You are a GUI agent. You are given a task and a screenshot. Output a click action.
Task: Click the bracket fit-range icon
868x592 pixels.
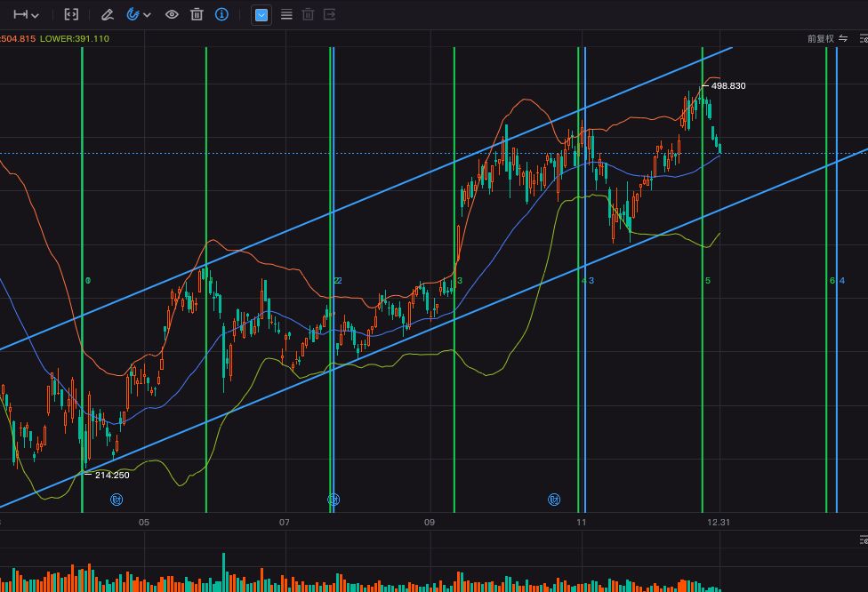[71, 14]
